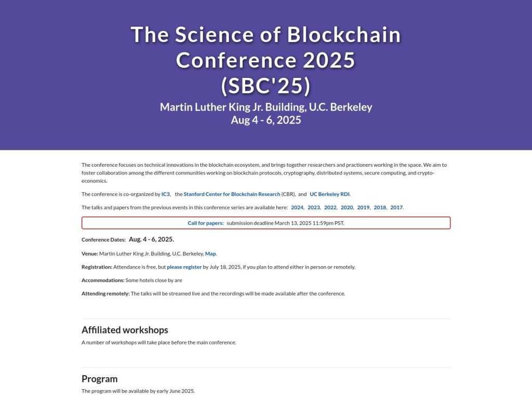Open the 2022 conference archive
This screenshot has height=399, width=532.
[x=329, y=207]
